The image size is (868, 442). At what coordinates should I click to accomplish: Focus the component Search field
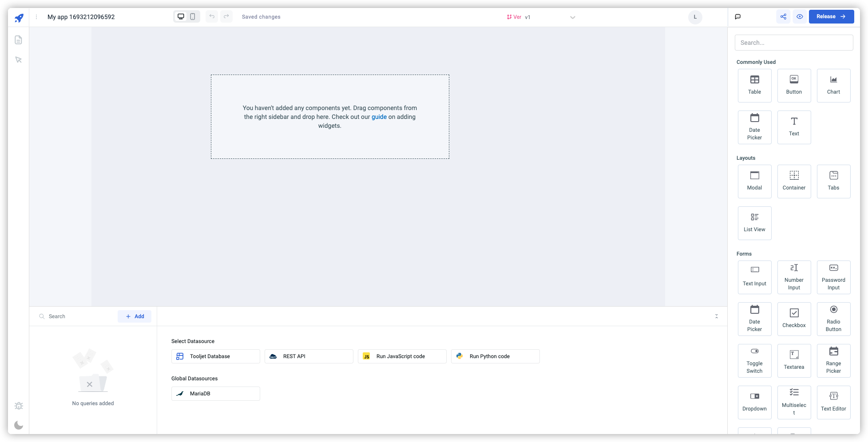pos(793,43)
